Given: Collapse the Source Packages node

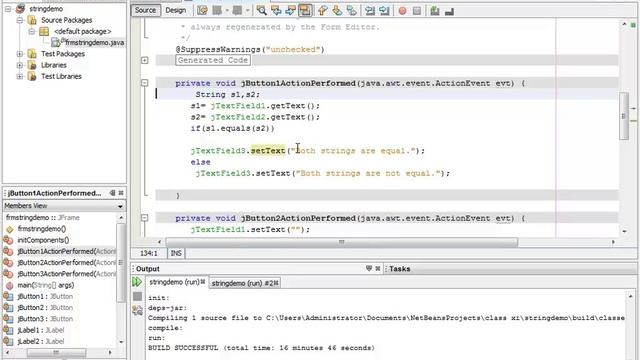Looking at the screenshot, I should pos(20,20).
